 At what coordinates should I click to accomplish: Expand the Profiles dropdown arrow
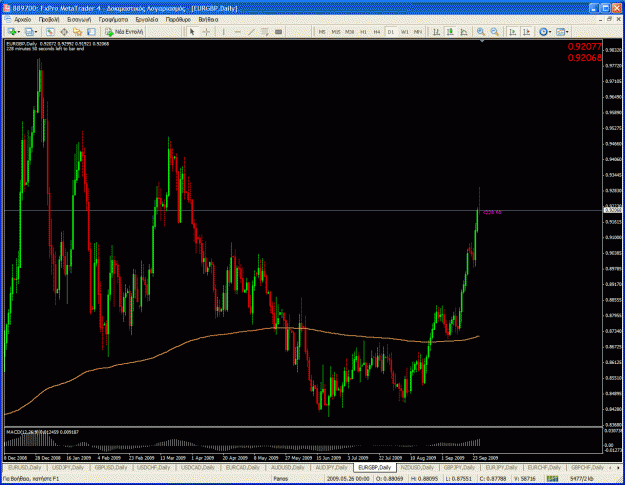36,32
